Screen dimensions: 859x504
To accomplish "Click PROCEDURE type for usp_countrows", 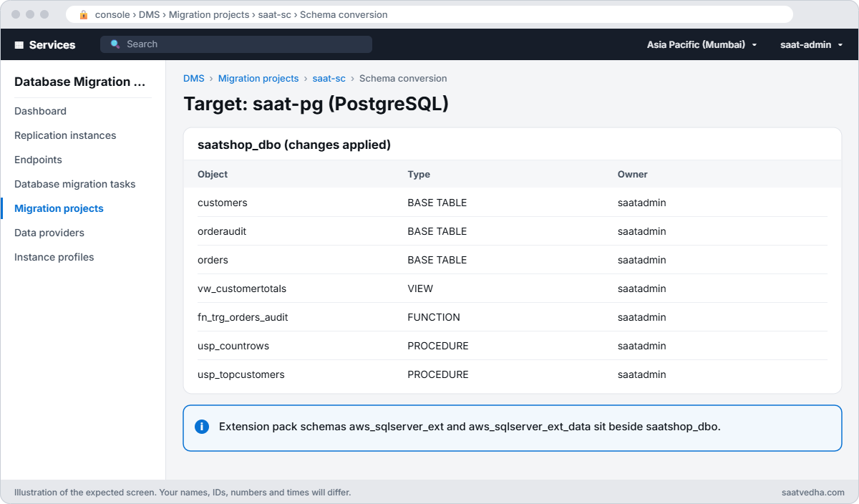I will pyautogui.click(x=438, y=346).
